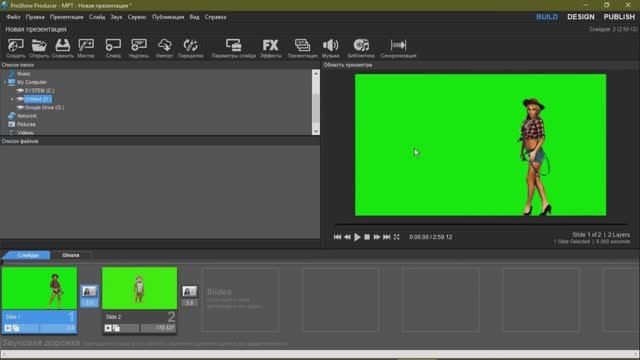This screenshot has height=360, width=640.
Task: Open the Публикация menu
Action: pyautogui.click(x=168, y=17)
